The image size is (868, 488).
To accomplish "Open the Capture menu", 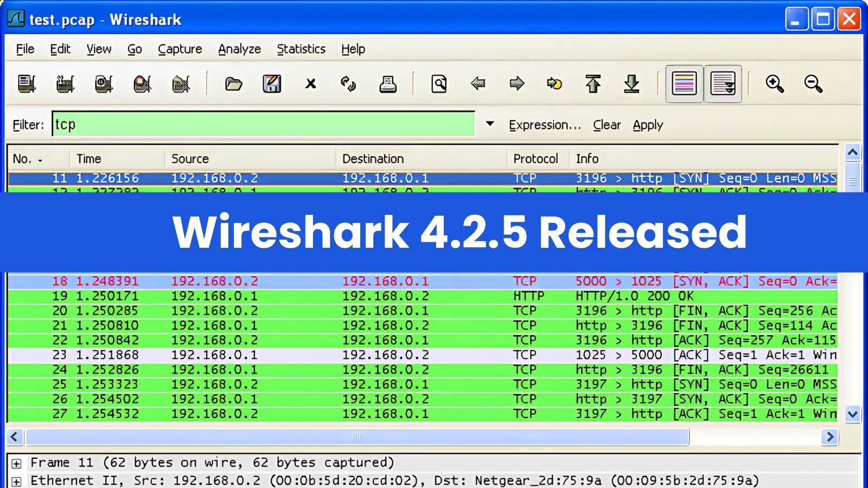I will coord(180,49).
